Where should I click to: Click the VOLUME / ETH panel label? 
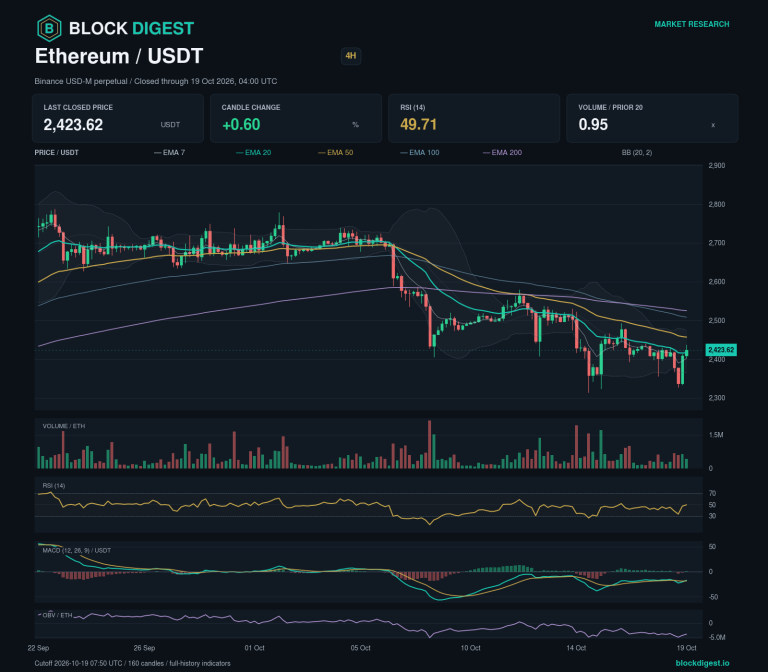[64, 426]
